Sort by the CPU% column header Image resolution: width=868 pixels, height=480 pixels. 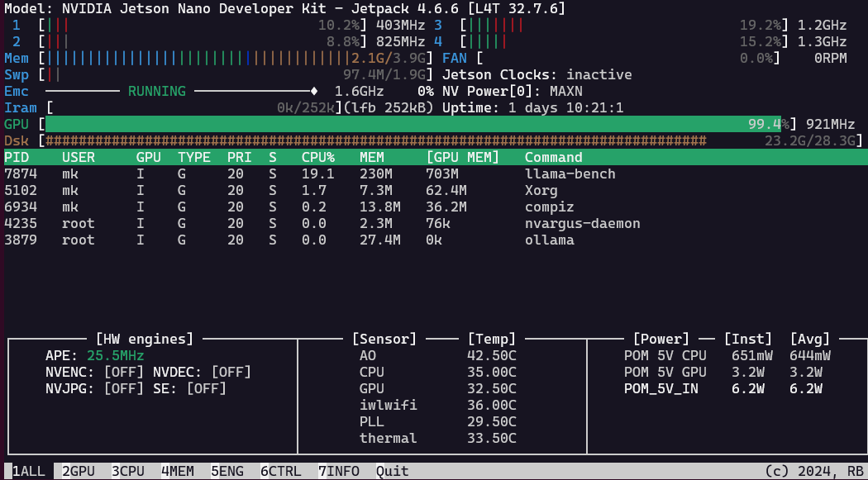[x=318, y=157]
